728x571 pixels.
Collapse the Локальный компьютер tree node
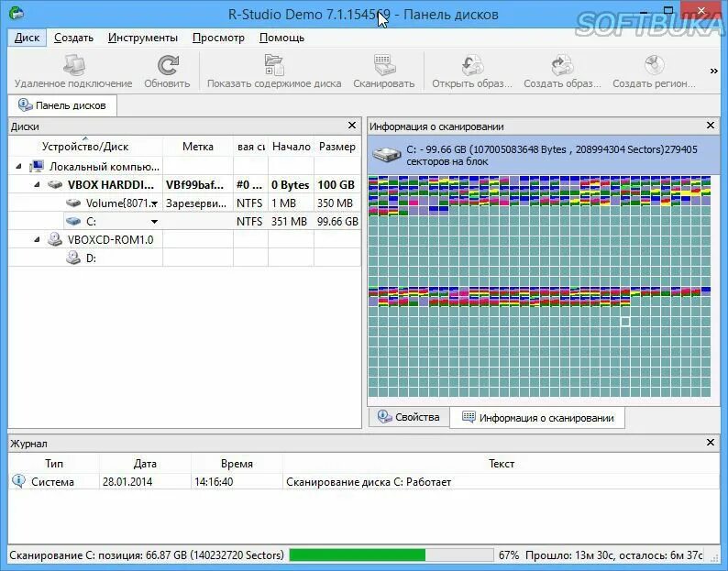(x=18, y=166)
